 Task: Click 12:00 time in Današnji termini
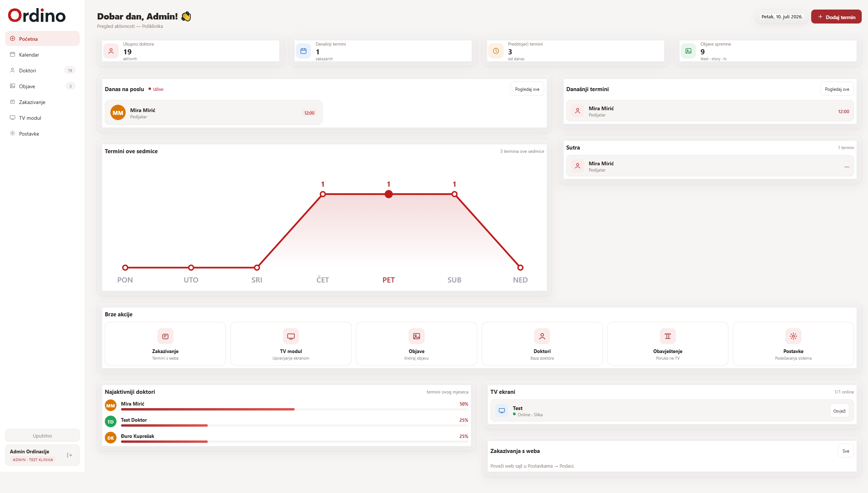click(x=843, y=111)
